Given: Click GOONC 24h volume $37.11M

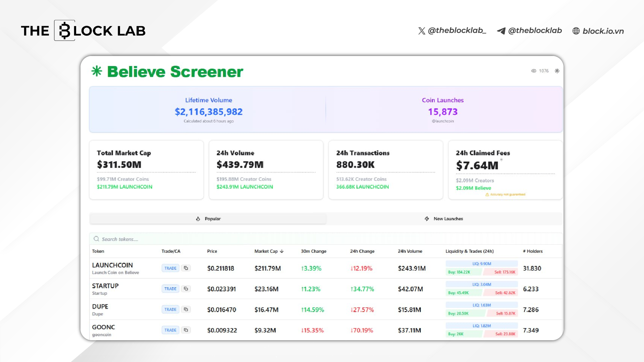Looking at the screenshot, I should click(409, 330).
